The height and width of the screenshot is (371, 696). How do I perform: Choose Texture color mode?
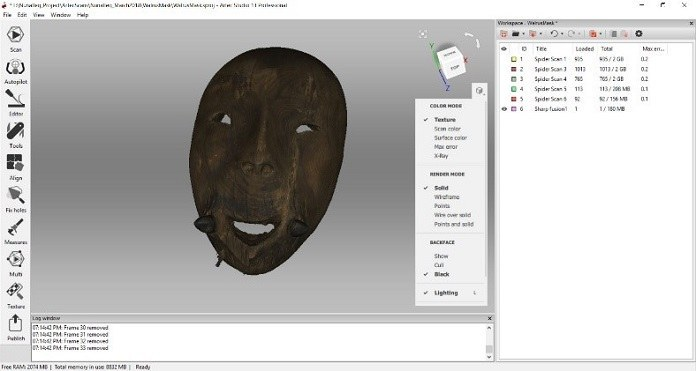(x=445, y=120)
